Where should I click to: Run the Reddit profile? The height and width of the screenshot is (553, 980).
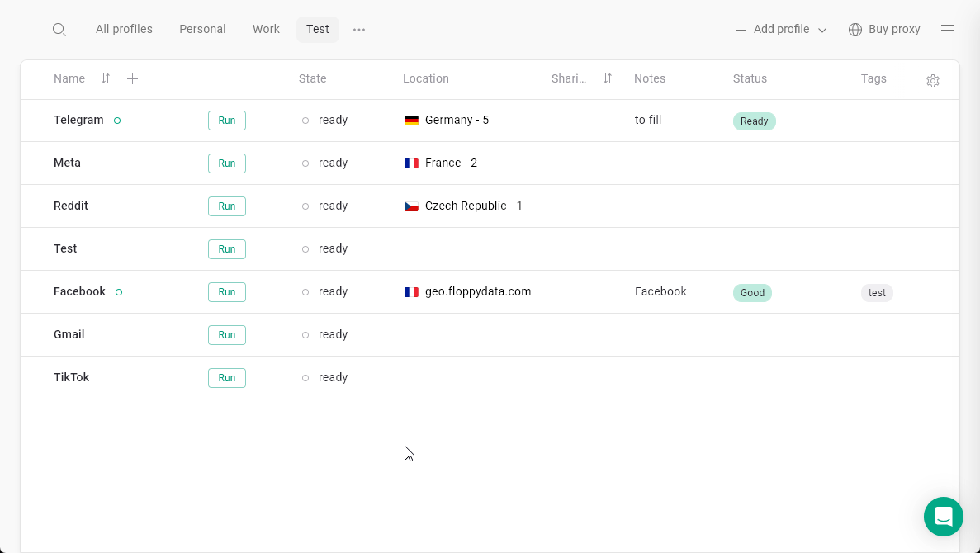[x=227, y=206]
